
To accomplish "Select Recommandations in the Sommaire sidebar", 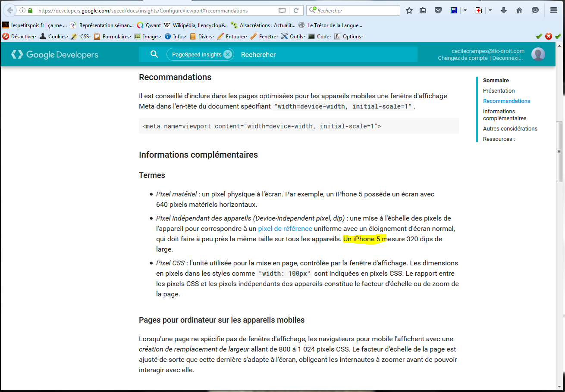I will [x=507, y=101].
